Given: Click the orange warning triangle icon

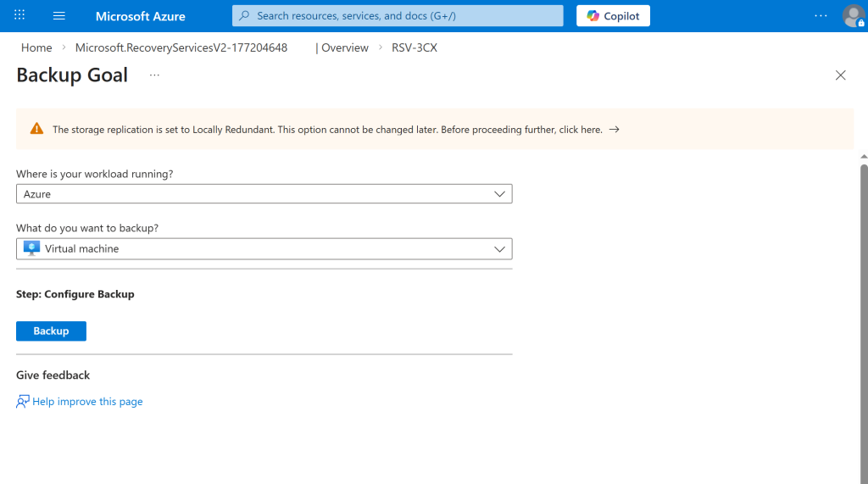Looking at the screenshot, I should coord(36,129).
